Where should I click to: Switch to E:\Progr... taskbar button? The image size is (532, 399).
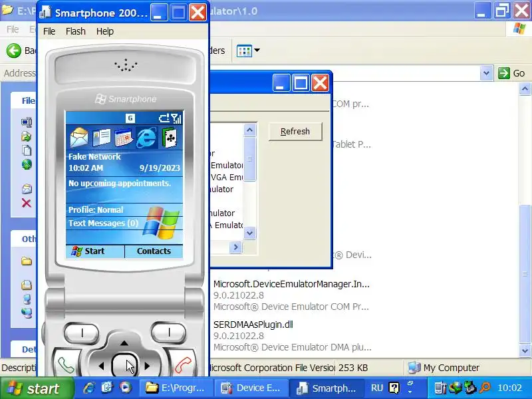(176, 388)
